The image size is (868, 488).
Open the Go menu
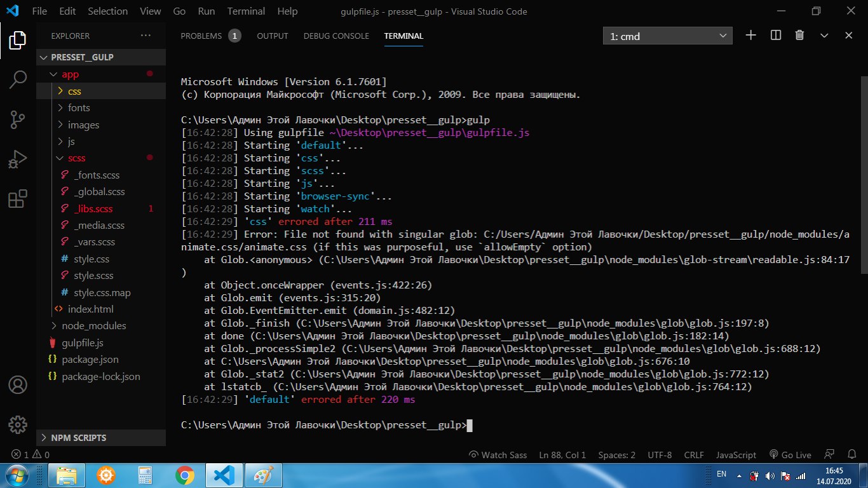point(179,11)
